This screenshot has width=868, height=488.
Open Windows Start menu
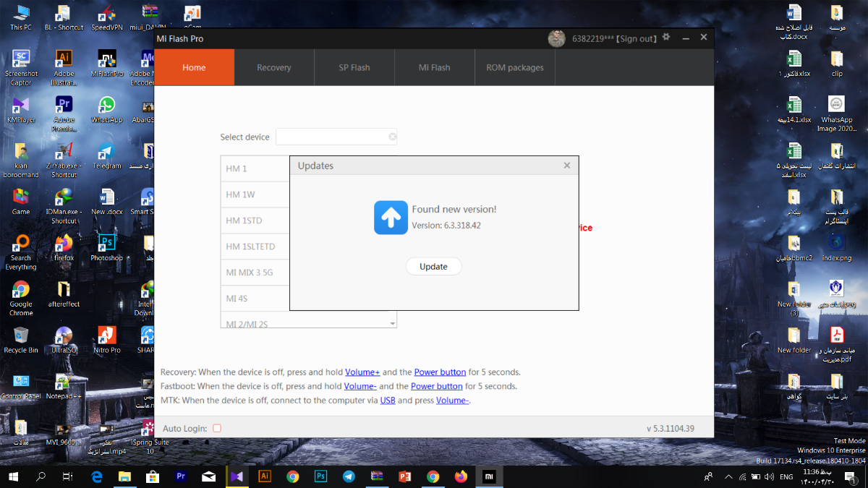[14, 476]
